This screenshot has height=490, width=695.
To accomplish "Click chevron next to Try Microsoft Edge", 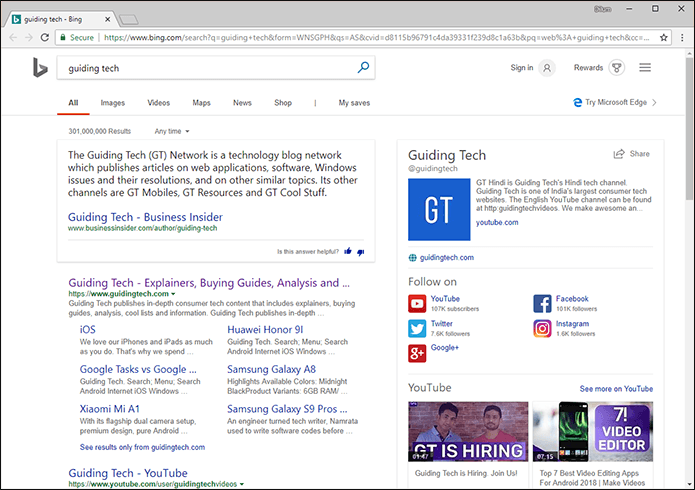I will [x=655, y=102].
